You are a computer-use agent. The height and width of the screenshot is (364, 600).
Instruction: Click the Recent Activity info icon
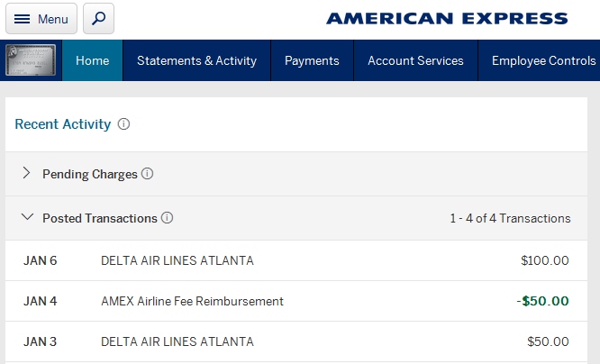tap(124, 124)
